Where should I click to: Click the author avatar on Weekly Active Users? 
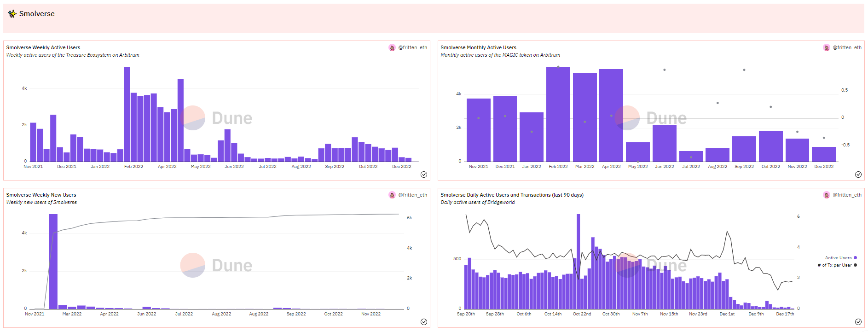(x=392, y=48)
